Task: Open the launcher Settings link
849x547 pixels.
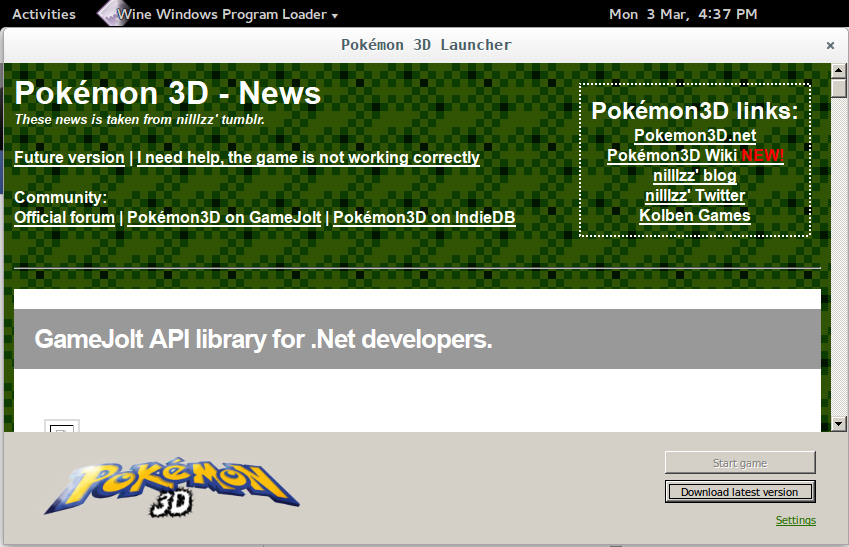Action: [x=795, y=520]
